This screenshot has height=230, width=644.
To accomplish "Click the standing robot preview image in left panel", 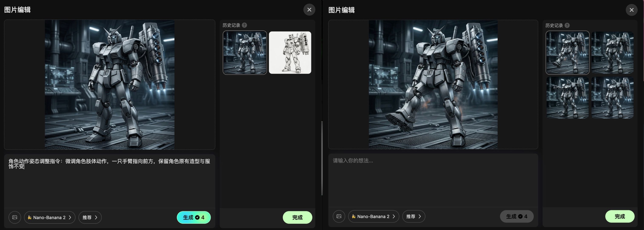I will point(110,85).
